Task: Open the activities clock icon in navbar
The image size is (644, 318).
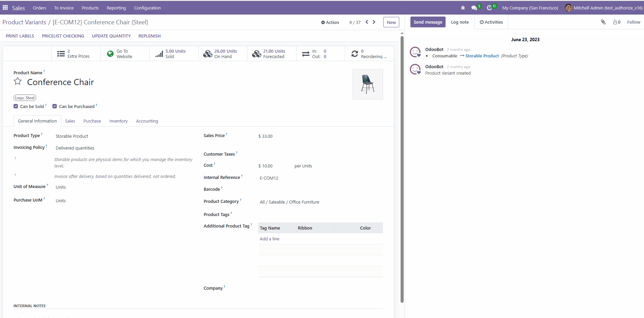Action: pos(489,8)
